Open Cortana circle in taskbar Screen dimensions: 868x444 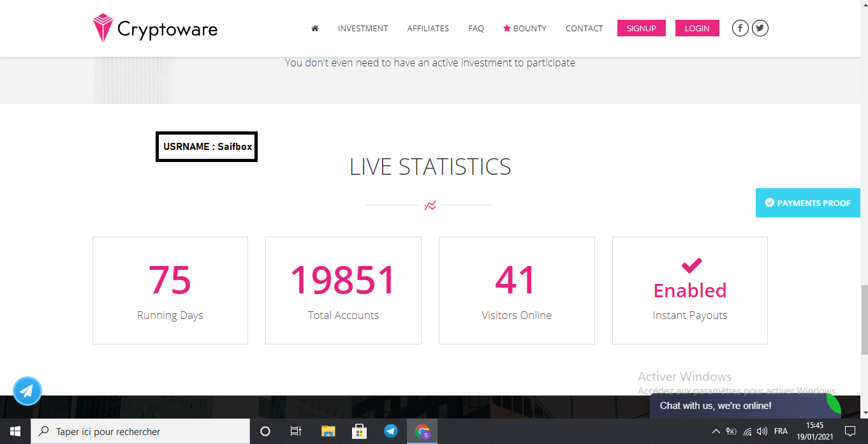point(265,431)
